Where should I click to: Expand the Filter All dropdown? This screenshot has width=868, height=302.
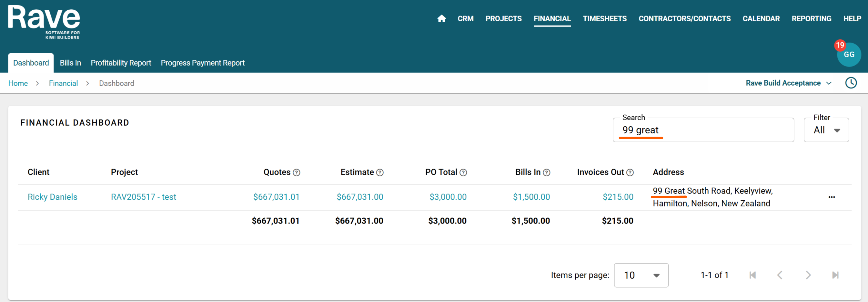pos(826,130)
